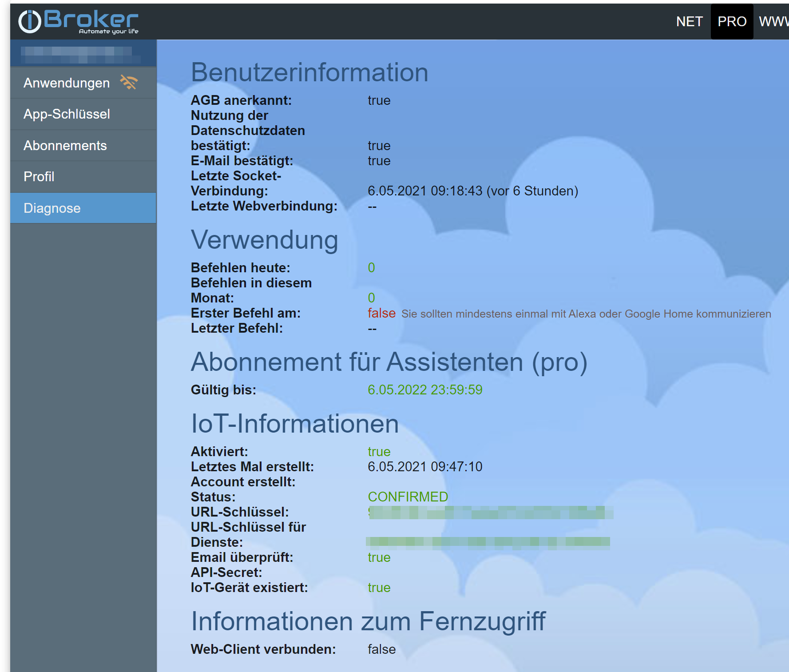Open the Profil page

83,177
